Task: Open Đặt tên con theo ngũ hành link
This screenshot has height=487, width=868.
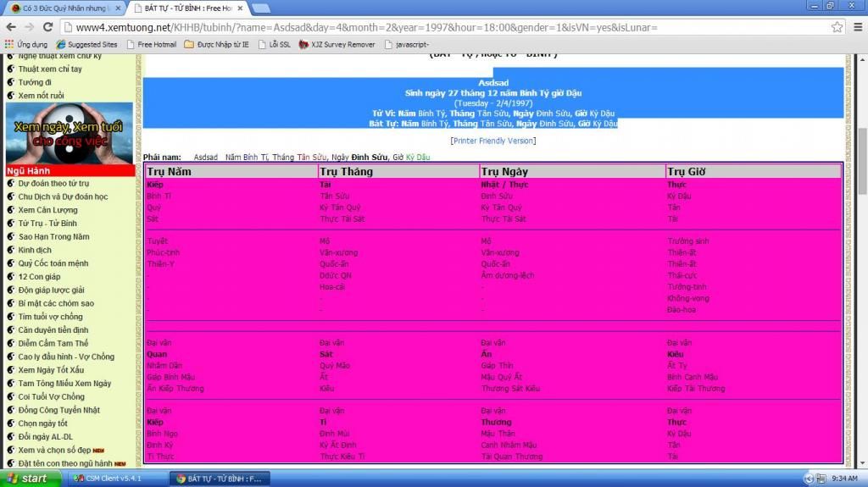Action: [x=65, y=463]
